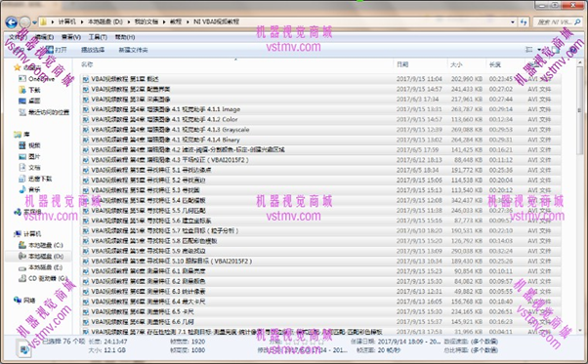Open the 查看(V) menu
This screenshot has height=364, width=588.
(x=71, y=37)
